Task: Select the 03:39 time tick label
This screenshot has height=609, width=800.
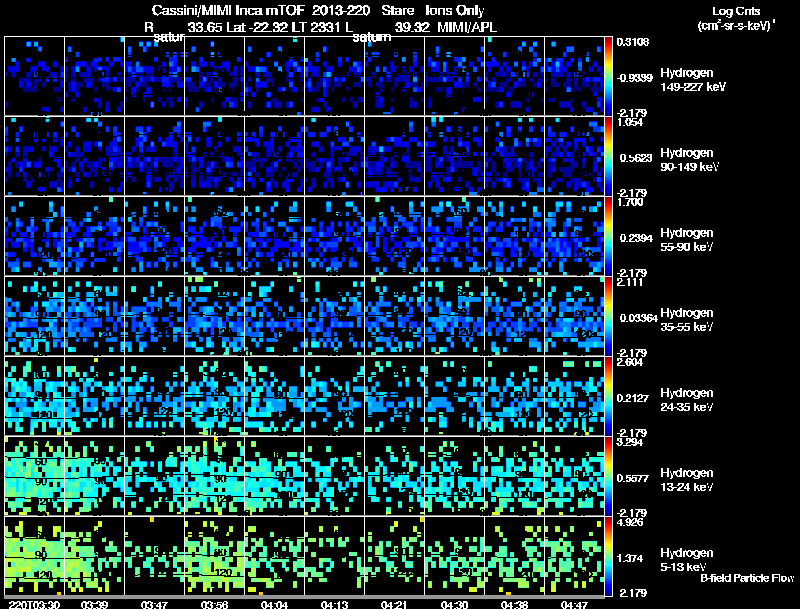Action: point(95,604)
